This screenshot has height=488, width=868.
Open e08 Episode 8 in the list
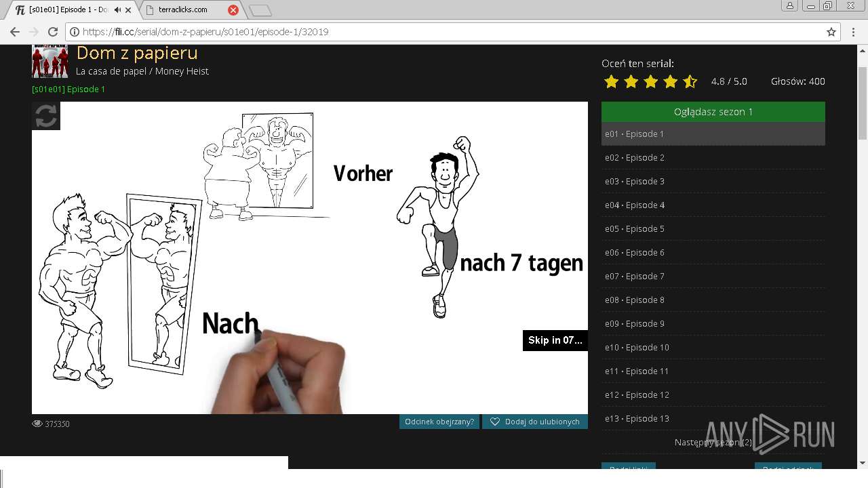713,300
